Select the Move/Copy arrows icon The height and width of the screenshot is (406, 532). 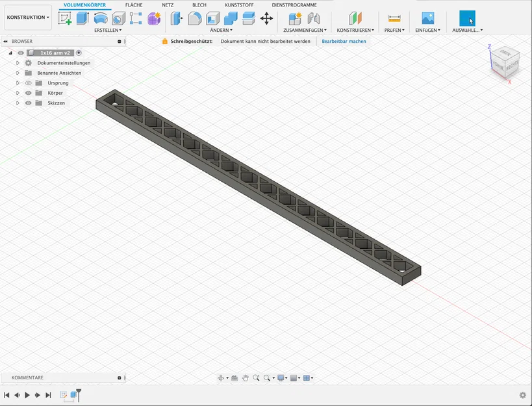pyautogui.click(x=266, y=18)
